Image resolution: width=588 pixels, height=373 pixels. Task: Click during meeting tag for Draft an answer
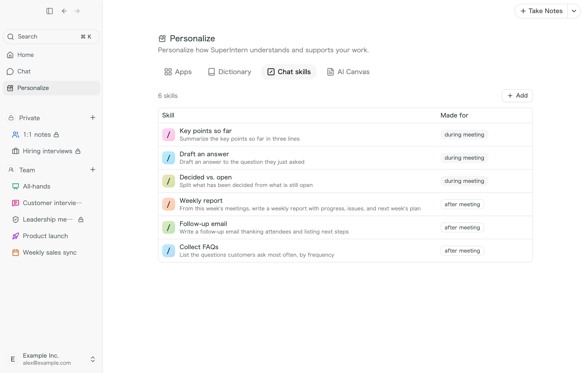[x=464, y=158]
